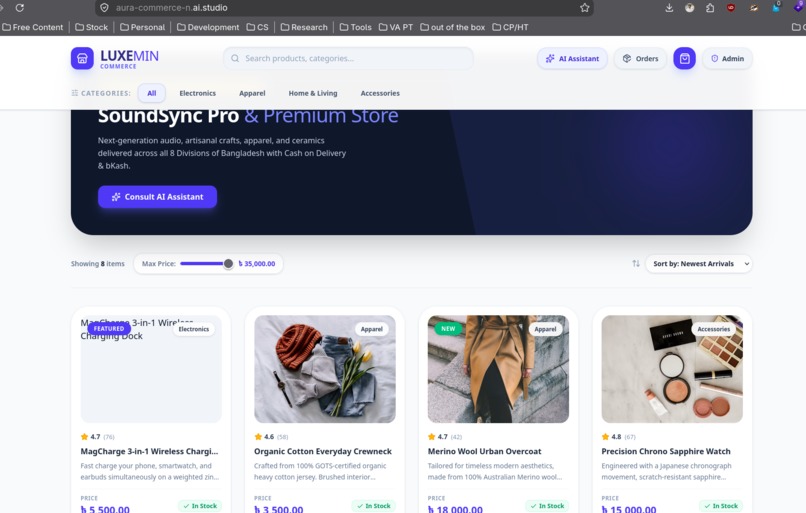Bookmark page with the star icon
The height and width of the screenshot is (513, 806).
(584, 8)
